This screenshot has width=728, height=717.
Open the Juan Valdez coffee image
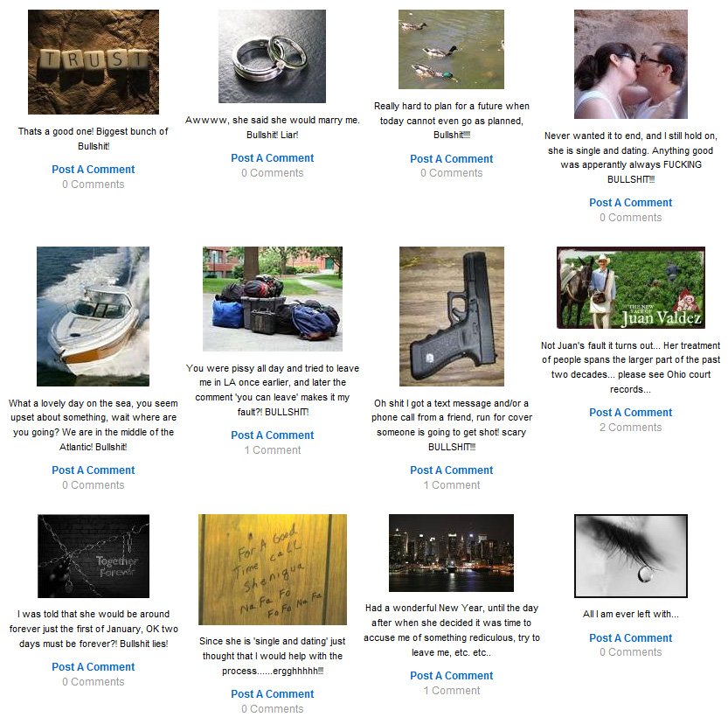pos(631,288)
